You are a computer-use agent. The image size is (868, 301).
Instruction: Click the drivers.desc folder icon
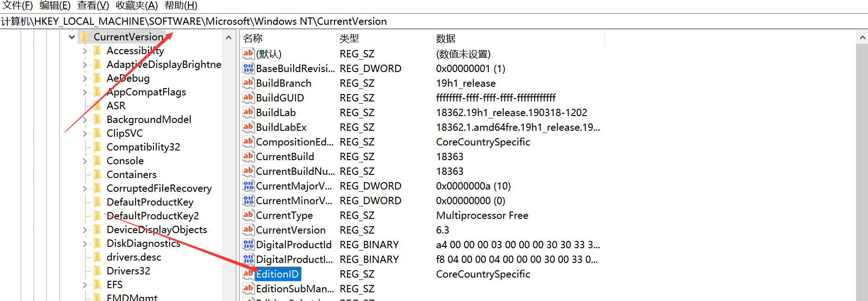(97, 257)
